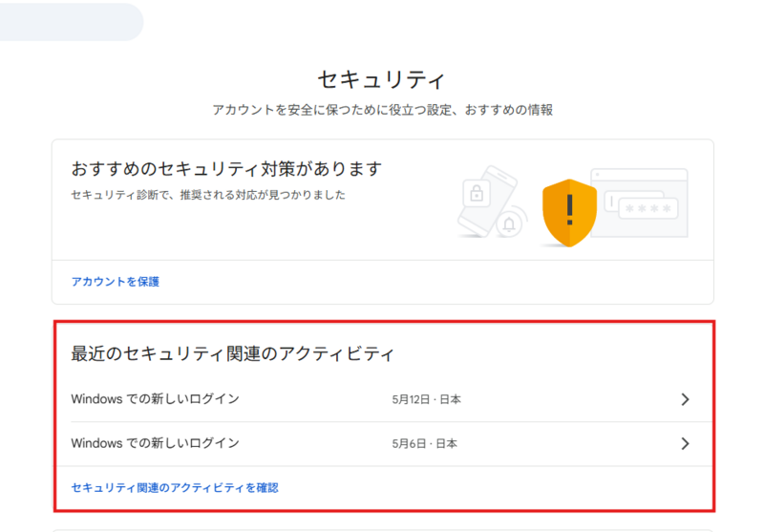764x532 pixels.
Task: Open the アカウントを保護 link
Action: pyautogui.click(x=115, y=282)
